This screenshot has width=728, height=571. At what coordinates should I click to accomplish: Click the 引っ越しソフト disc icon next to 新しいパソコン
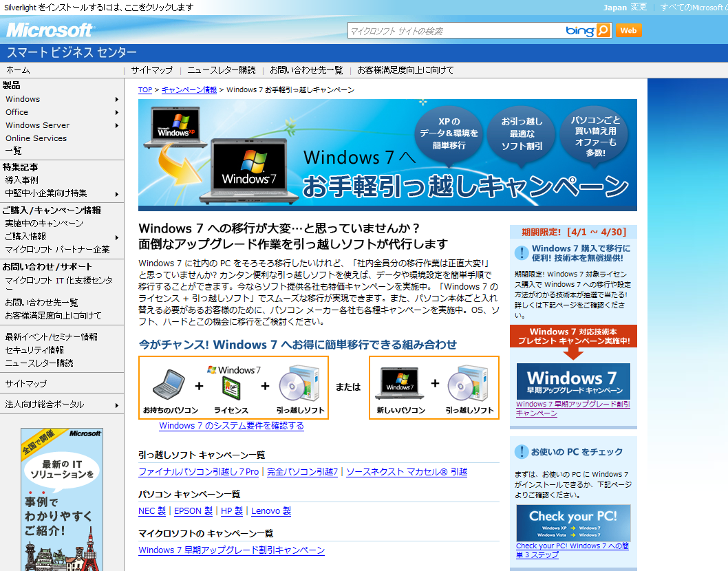pyautogui.click(x=468, y=383)
